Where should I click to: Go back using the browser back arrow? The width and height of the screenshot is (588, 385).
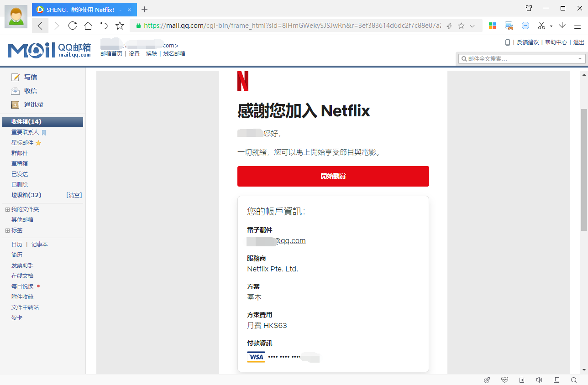point(40,26)
